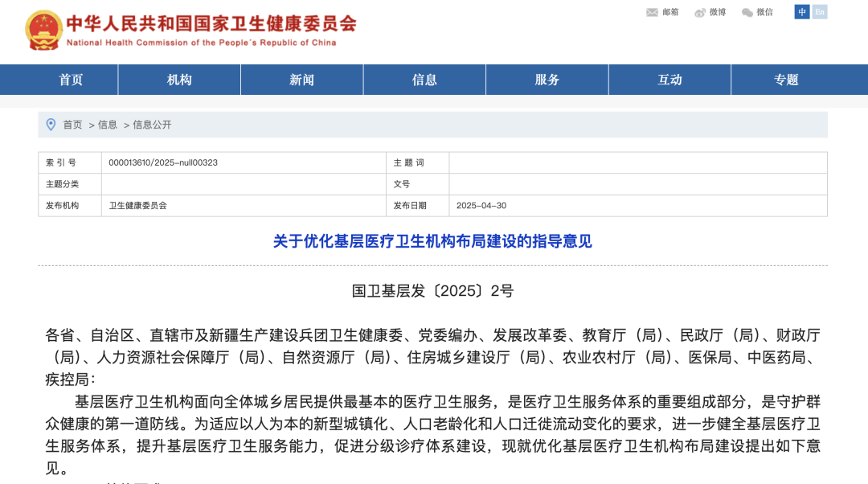Click the blue document title heading
The height and width of the screenshot is (484, 868).
click(x=432, y=241)
